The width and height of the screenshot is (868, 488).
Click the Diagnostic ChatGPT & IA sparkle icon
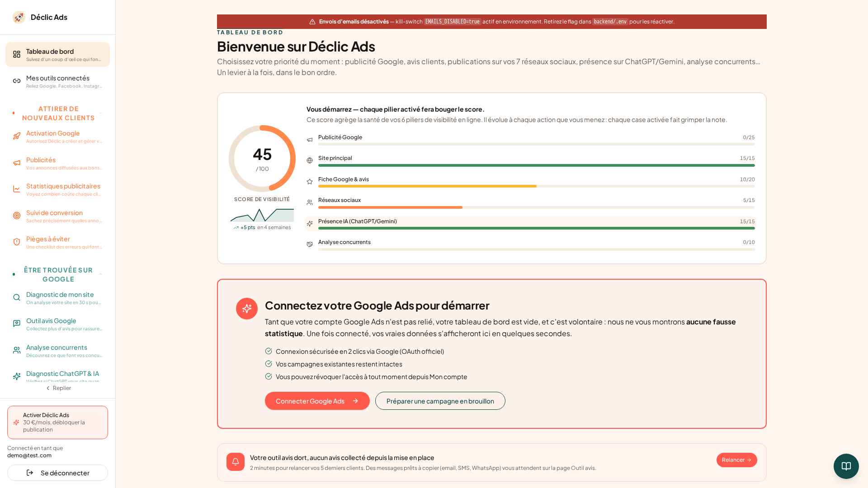(x=17, y=376)
